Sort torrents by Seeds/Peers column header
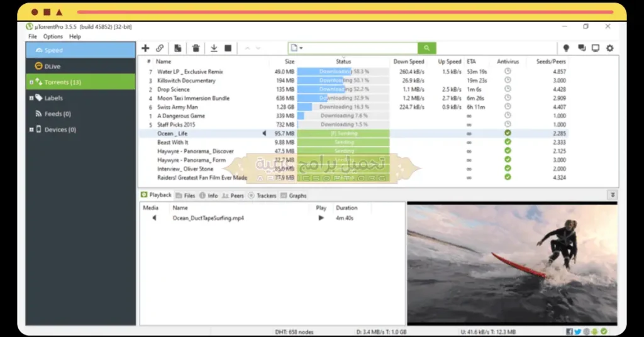Image resolution: width=644 pixels, height=337 pixels. (551, 62)
